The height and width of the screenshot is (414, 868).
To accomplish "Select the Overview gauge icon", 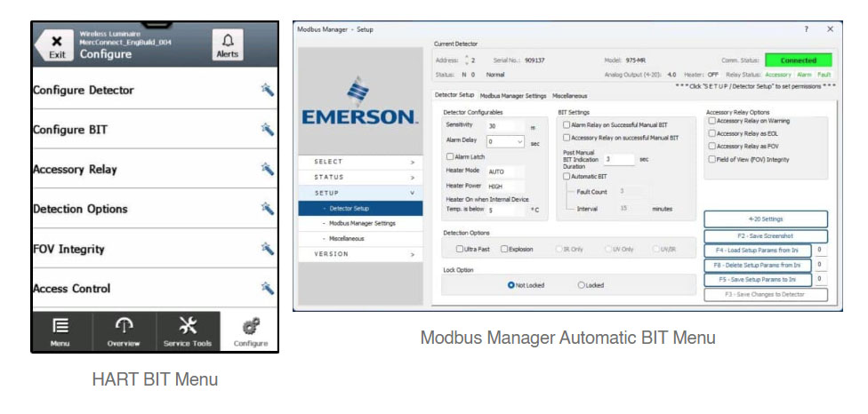I will pos(124,327).
